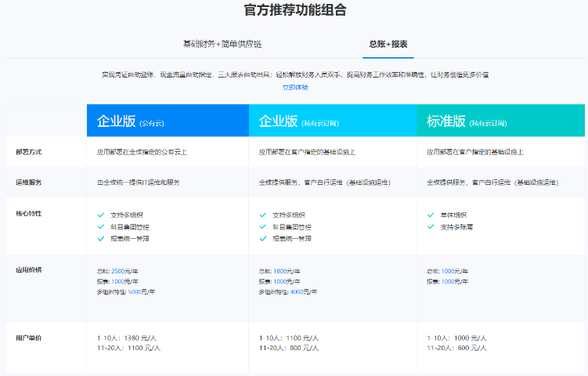
Task: Click check icon beside 支持多组织 in 私有云 企业版 column
Action: pos(263,215)
